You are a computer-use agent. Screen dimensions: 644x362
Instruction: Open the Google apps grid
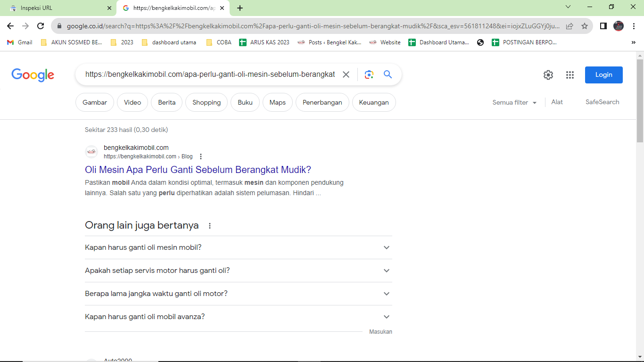[570, 75]
